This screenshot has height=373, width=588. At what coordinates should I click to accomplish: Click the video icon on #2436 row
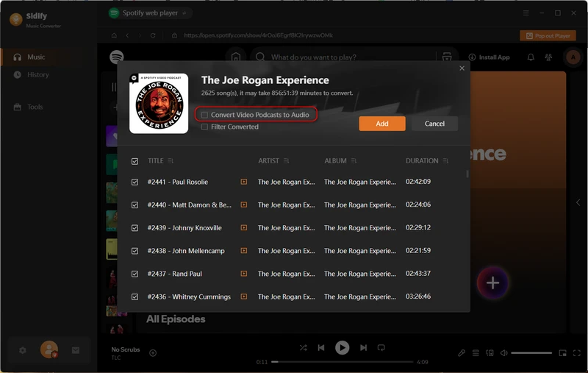(244, 296)
